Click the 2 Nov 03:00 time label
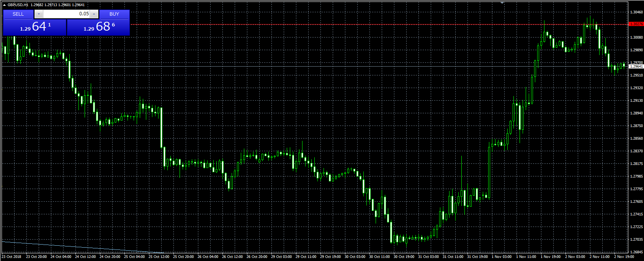The image size is (644, 261). click(x=575, y=257)
